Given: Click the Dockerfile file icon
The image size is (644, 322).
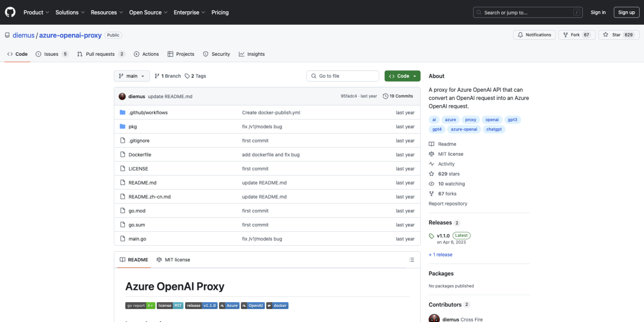Looking at the screenshot, I should point(122,155).
